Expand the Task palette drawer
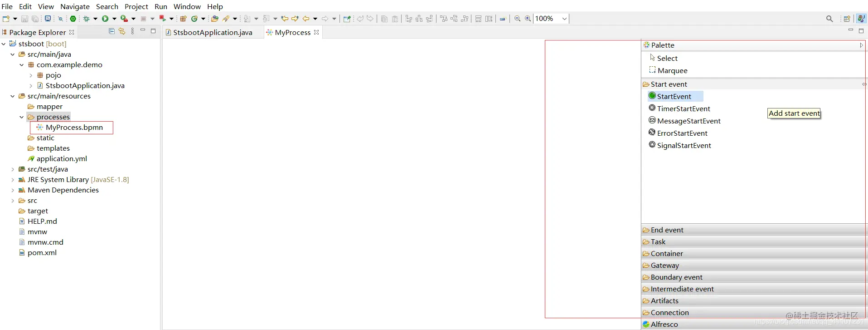Viewport: 868px width, 330px height. (753, 241)
